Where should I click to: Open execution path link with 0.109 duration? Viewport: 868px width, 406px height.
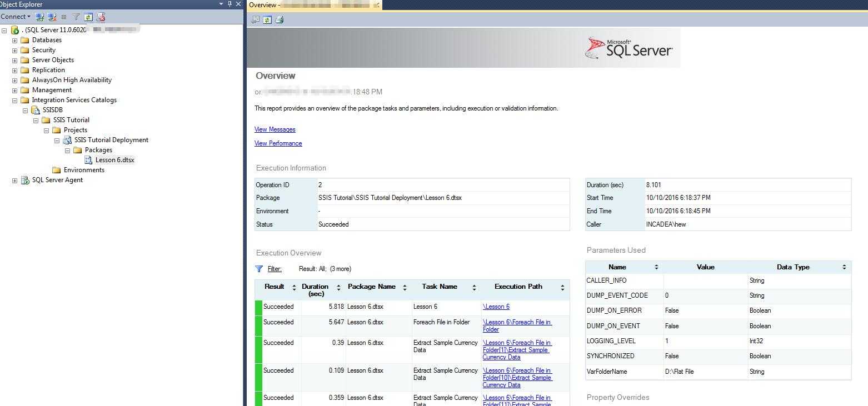click(517, 378)
